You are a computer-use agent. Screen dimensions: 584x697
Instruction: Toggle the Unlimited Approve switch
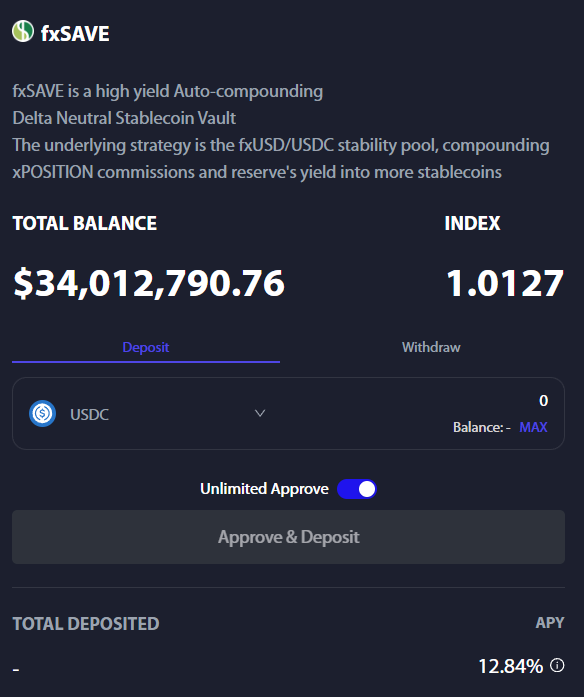[356, 489]
